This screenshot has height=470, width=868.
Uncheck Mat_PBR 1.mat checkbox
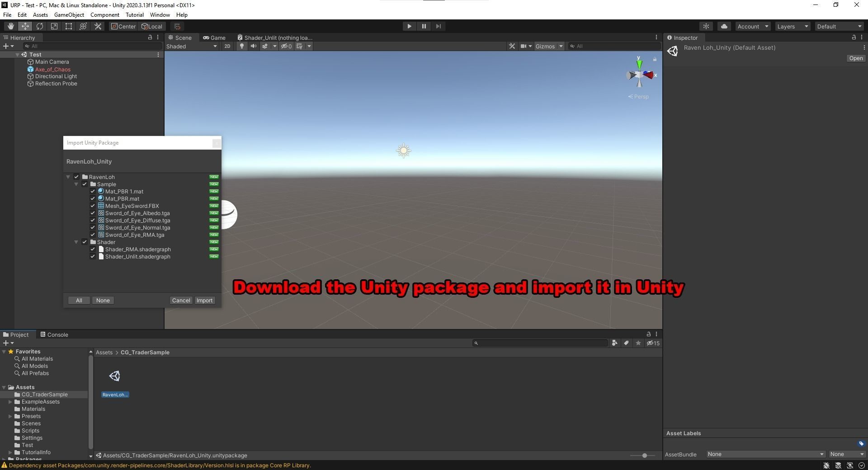coord(93,192)
